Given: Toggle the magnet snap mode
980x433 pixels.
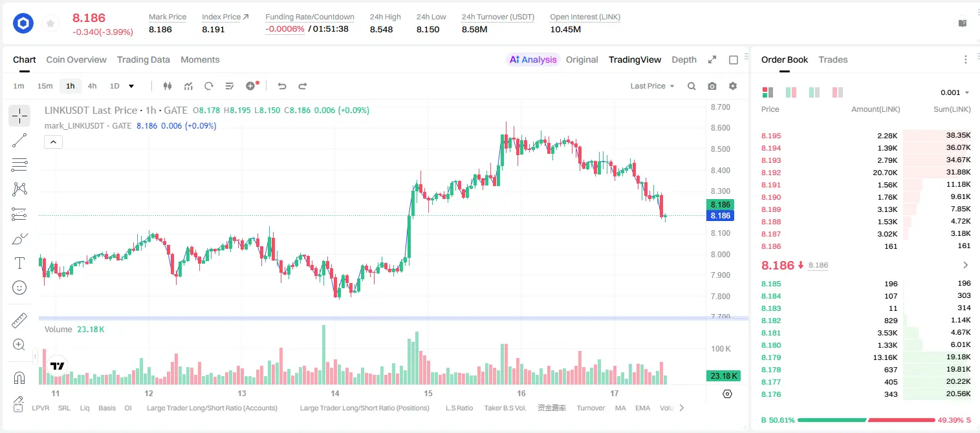Looking at the screenshot, I should tap(19, 377).
